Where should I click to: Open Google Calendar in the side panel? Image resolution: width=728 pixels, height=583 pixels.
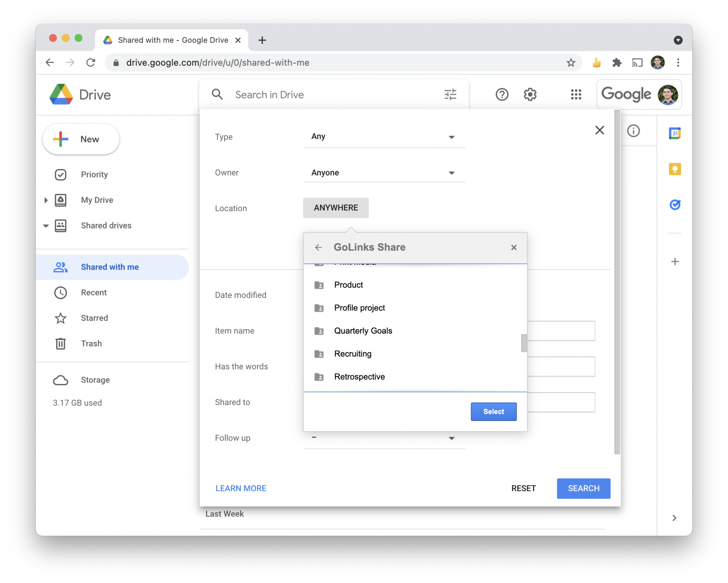click(x=675, y=133)
